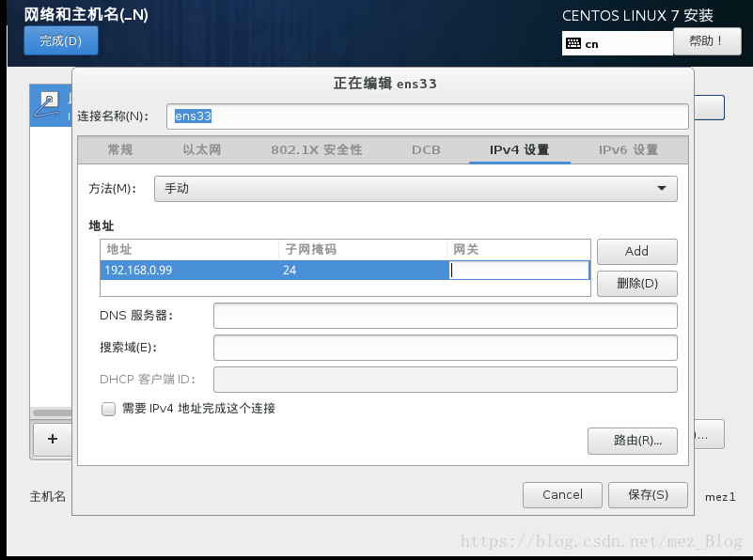The image size is (753, 560).
Task: Click Cancel to discard changes
Action: [562, 495]
